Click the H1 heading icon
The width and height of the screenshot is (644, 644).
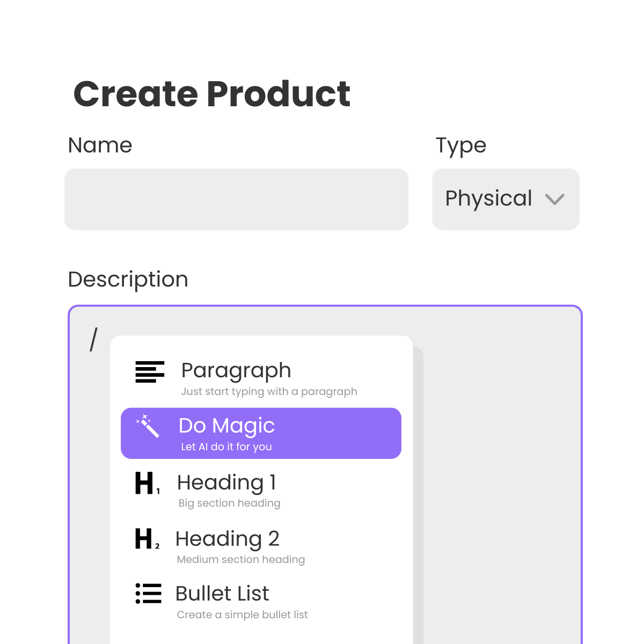(x=148, y=483)
